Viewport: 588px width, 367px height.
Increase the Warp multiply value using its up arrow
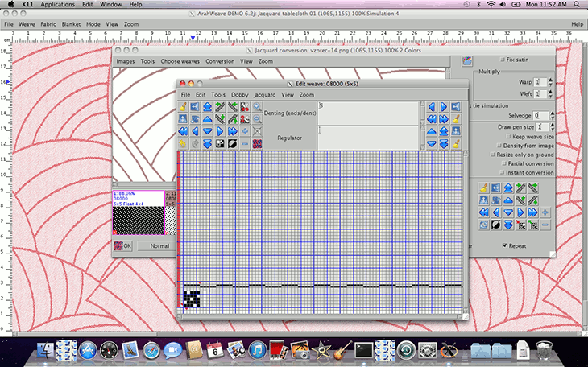coord(550,80)
